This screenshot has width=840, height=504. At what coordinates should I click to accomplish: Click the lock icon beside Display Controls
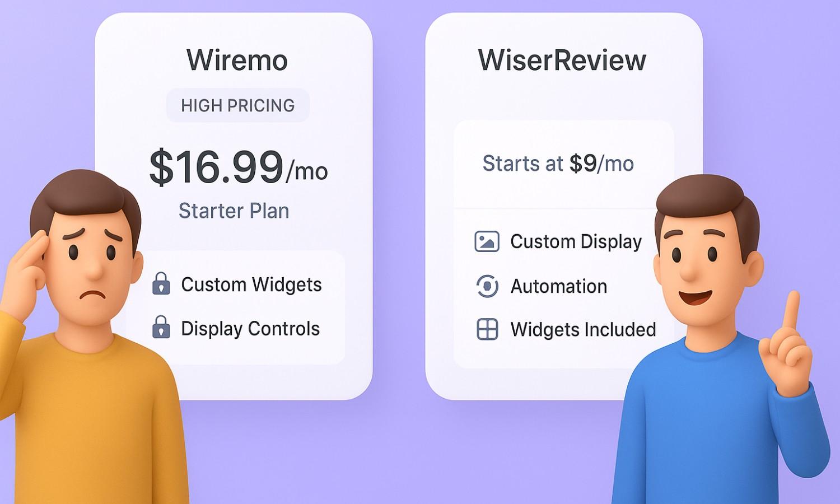tap(161, 327)
